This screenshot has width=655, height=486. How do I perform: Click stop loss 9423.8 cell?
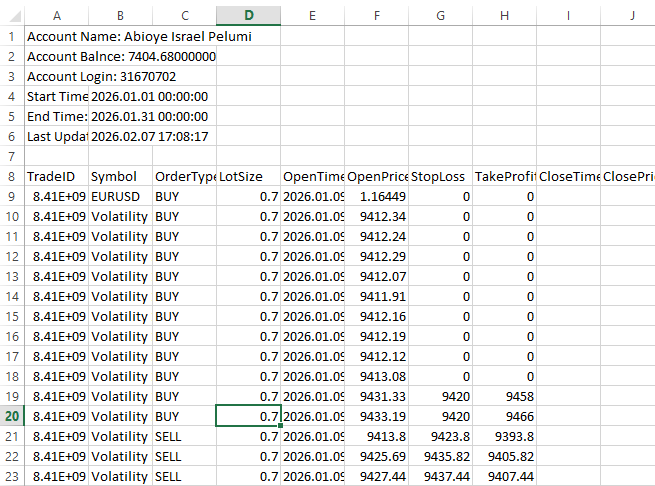(440, 437)
